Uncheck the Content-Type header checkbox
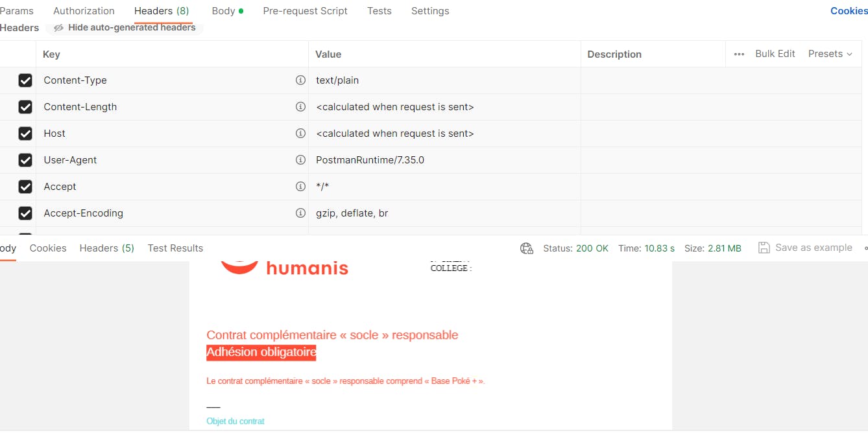Image resolution: width=868 pixels, height=433 pixels. (x=25, y=80)
